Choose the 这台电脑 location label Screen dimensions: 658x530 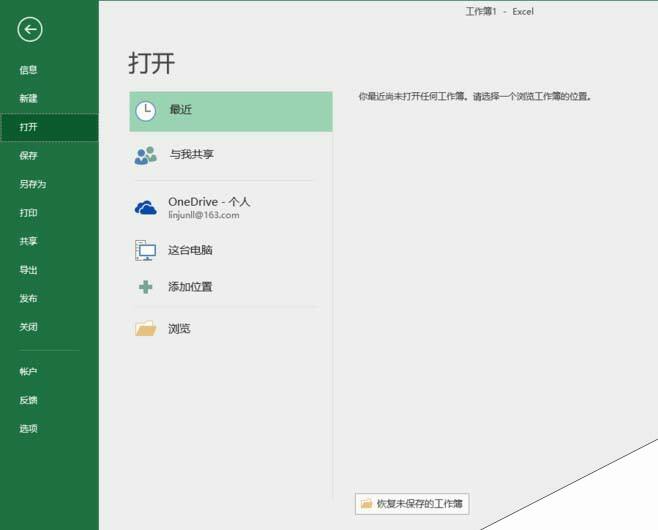click(x=190, y=250)
